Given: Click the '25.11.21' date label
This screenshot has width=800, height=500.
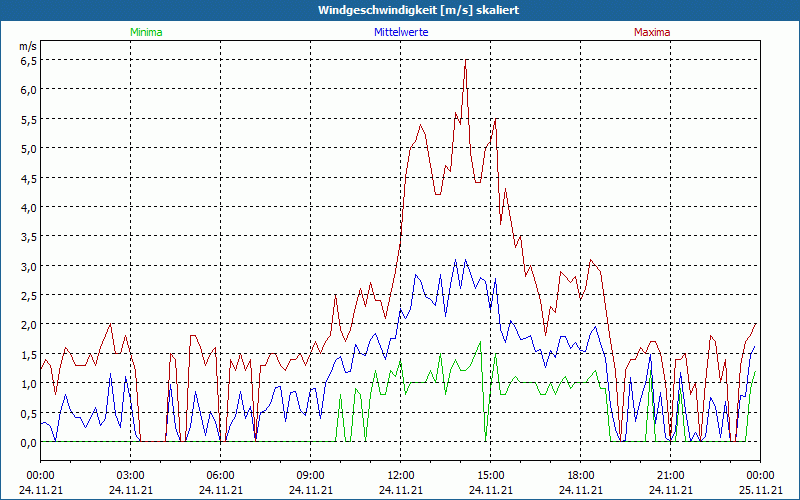Looking at the screenshot, I should 760,490.
